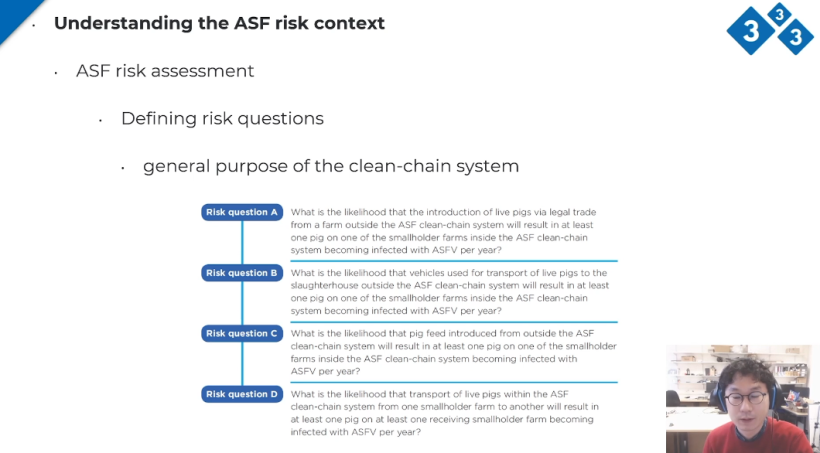Click the Risk question D label
This screenshot has height=453, width=820.
pos(242,394)
